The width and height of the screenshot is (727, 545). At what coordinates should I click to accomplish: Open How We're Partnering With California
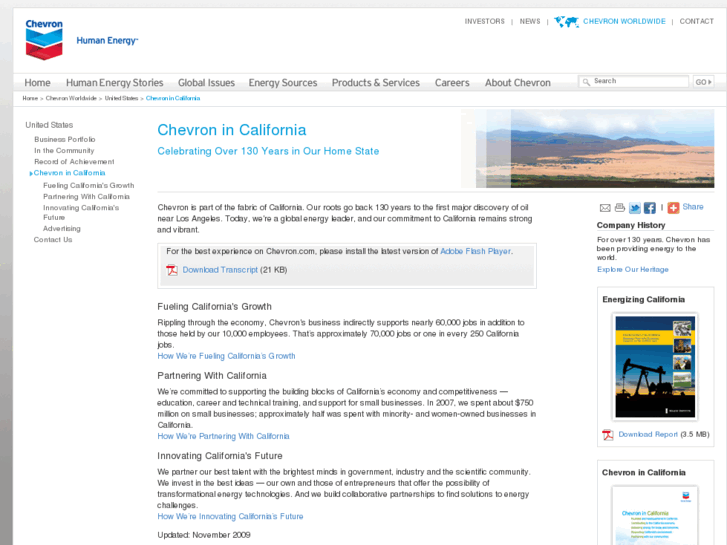(223, 436)
